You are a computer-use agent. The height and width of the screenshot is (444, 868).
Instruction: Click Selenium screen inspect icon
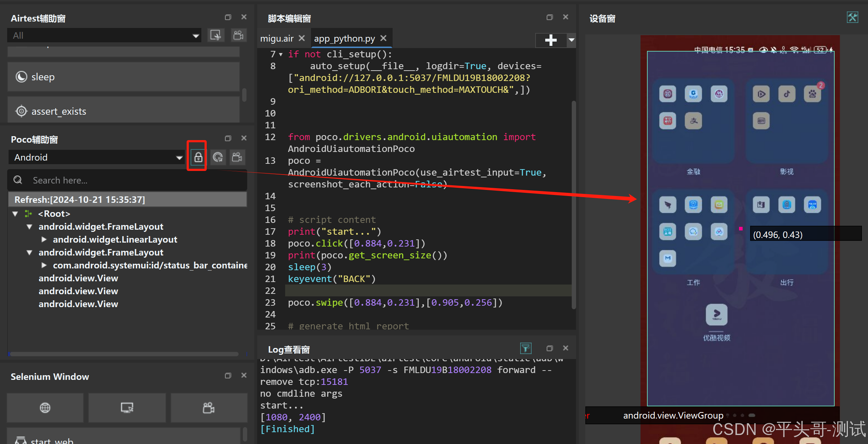click(127, 407)
